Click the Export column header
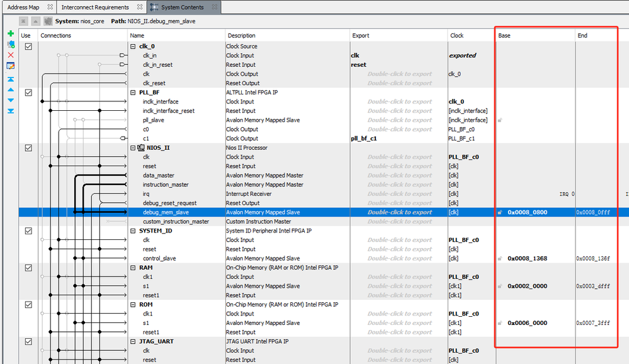The width and height of the screenshot is (629, 364). 399,35
